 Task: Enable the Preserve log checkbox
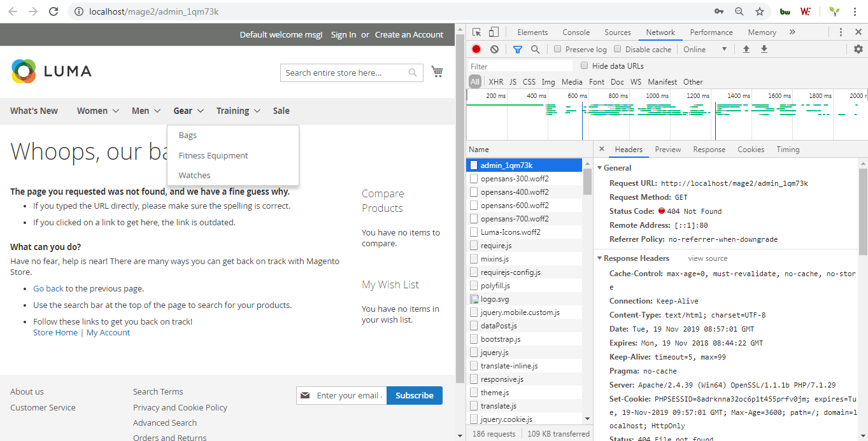point(557,49)
